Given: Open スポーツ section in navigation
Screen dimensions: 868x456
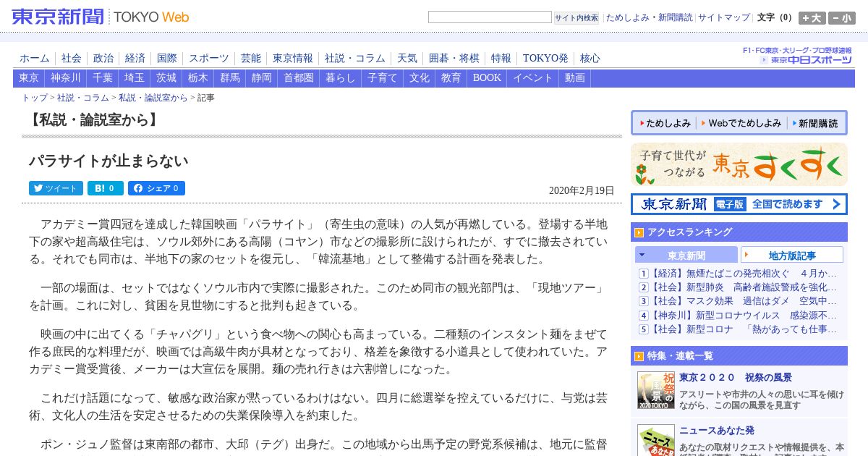Looking at the screenshot, I should [x=209, y=58].
